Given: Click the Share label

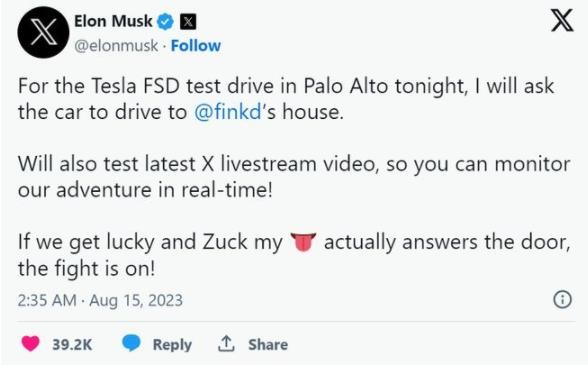Looking at the screenshot, I should coord(268,344).
